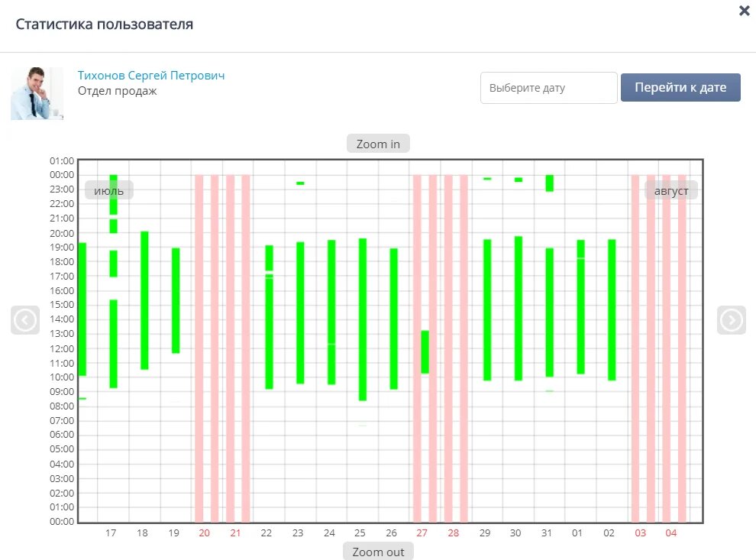Viewport: 756px width, 560px height.
Task: Click the date label 20 on axis
Action: [205, 533]
